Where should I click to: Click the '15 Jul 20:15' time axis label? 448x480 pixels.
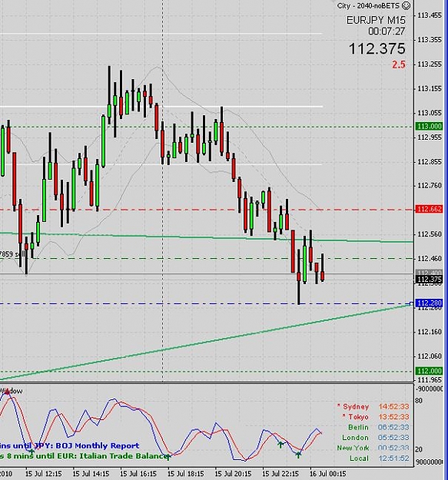[x=233, y=474]
